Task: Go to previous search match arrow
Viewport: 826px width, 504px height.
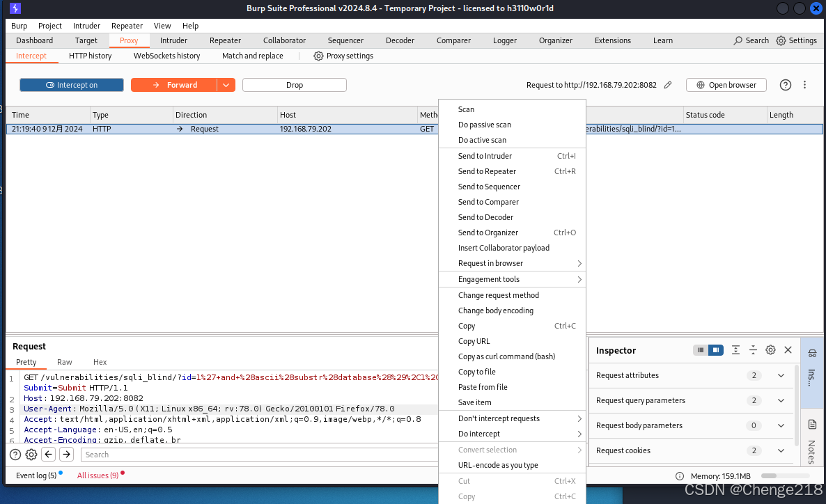Action: pyautogui.click(x=49, y=454)
